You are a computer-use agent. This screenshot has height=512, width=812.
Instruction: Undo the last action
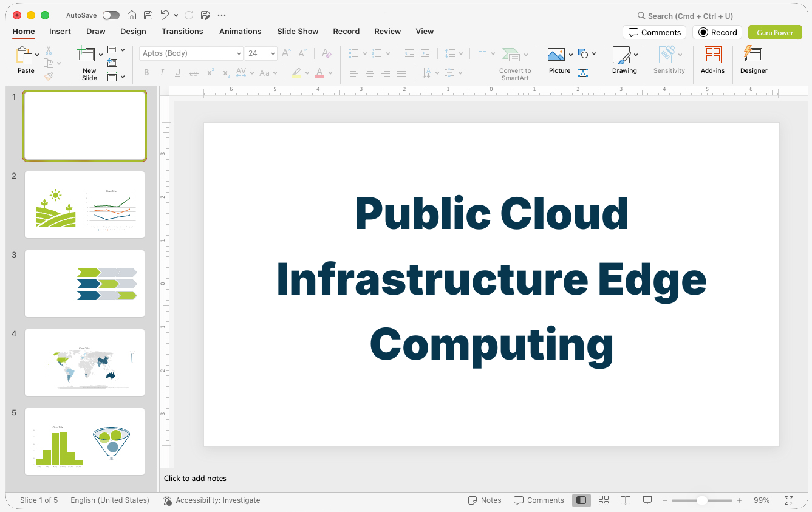click(x=165, y=15)
